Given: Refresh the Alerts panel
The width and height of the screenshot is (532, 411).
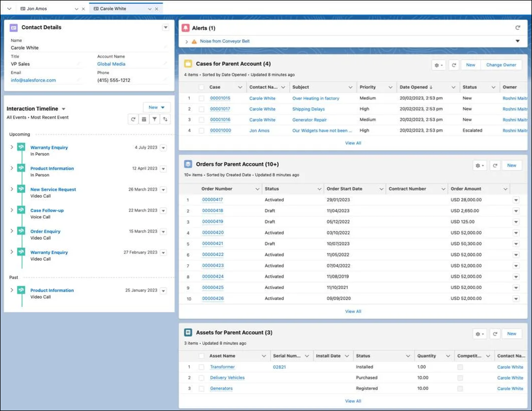Looking at the screenshot, I should click(x=518, y=28).
